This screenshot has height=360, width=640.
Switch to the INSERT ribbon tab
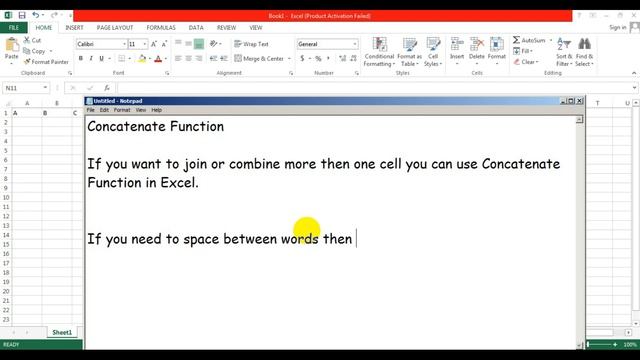point(74,27)
